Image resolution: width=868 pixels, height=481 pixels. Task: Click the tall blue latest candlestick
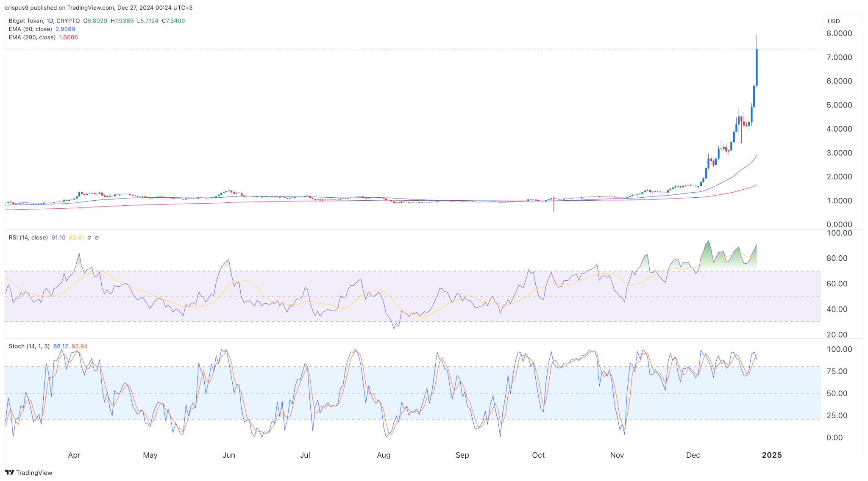point(757,68)
